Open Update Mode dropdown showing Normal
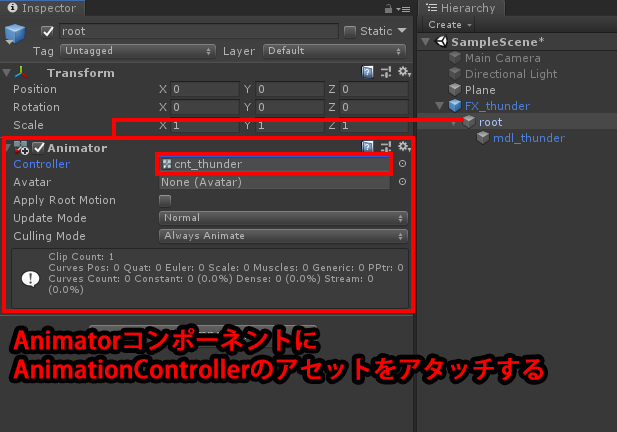Image resolution: width=617 pixels, height=432 pixels. [283, 218]
